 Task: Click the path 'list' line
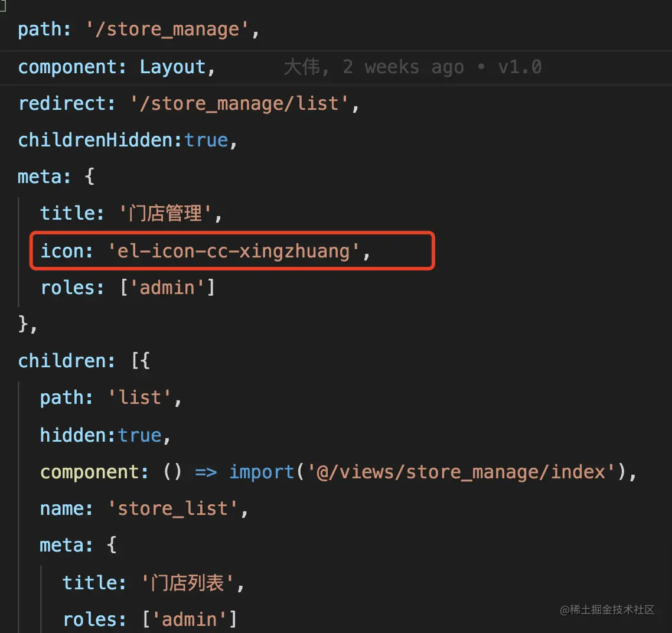pos(111,398)
